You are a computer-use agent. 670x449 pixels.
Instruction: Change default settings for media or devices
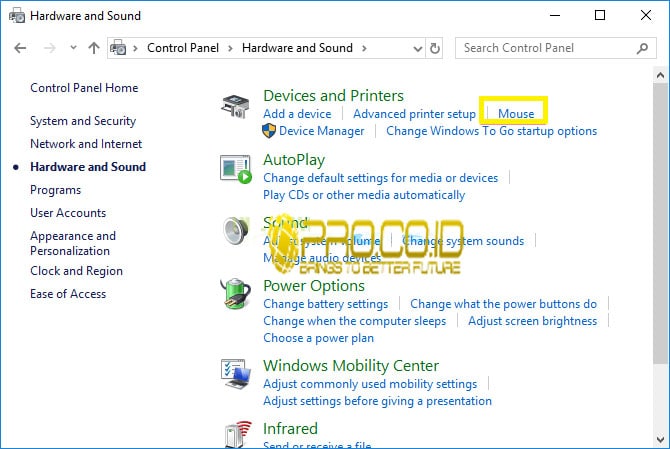[381, 178]
